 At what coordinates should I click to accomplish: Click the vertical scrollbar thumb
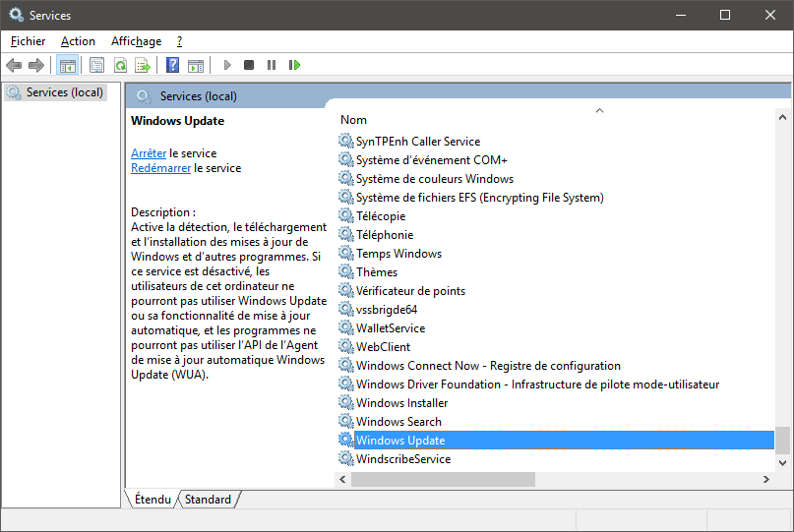pos(782,441)
